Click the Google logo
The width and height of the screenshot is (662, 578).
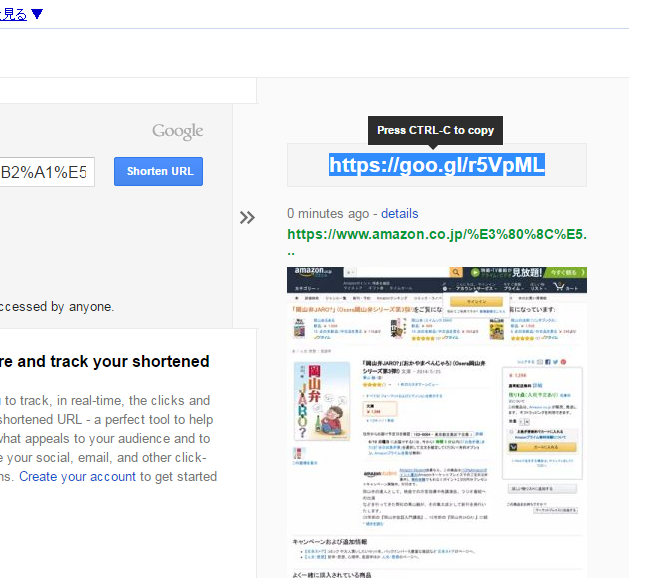tap(178, 131)
